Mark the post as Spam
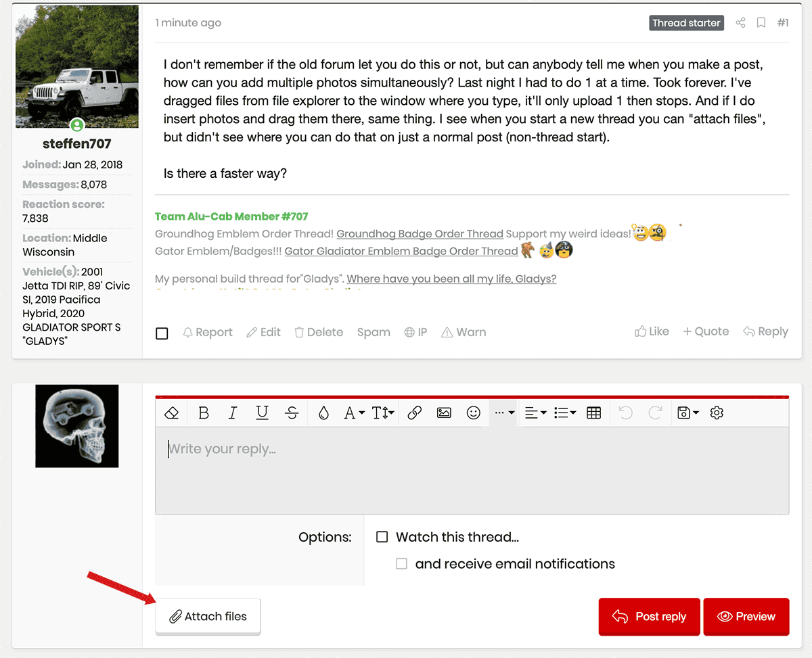Screen dimensions: 812x658 tap(374, 332)
